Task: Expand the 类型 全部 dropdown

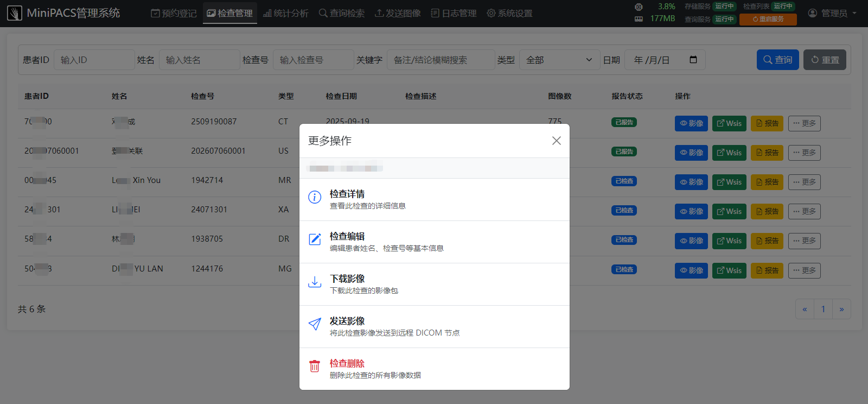Action: [x=559, y=60]
